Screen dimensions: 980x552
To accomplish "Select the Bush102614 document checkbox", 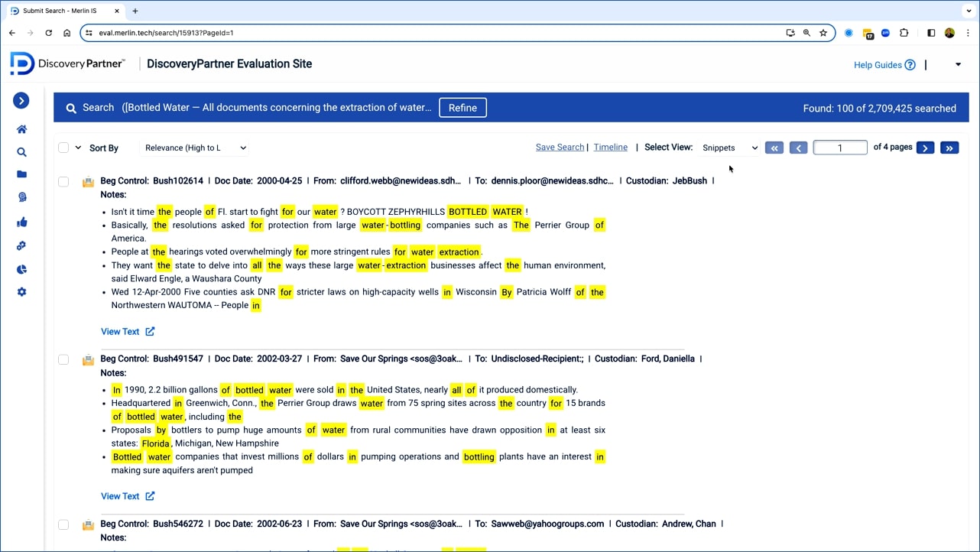I will tap(63, 181).
